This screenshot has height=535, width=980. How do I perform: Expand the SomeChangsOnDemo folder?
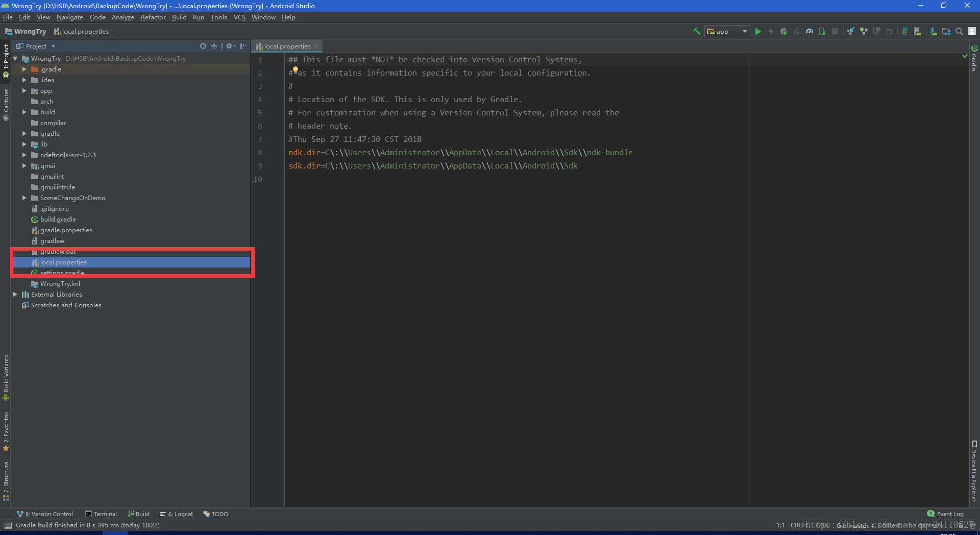(x=24, y=198)
